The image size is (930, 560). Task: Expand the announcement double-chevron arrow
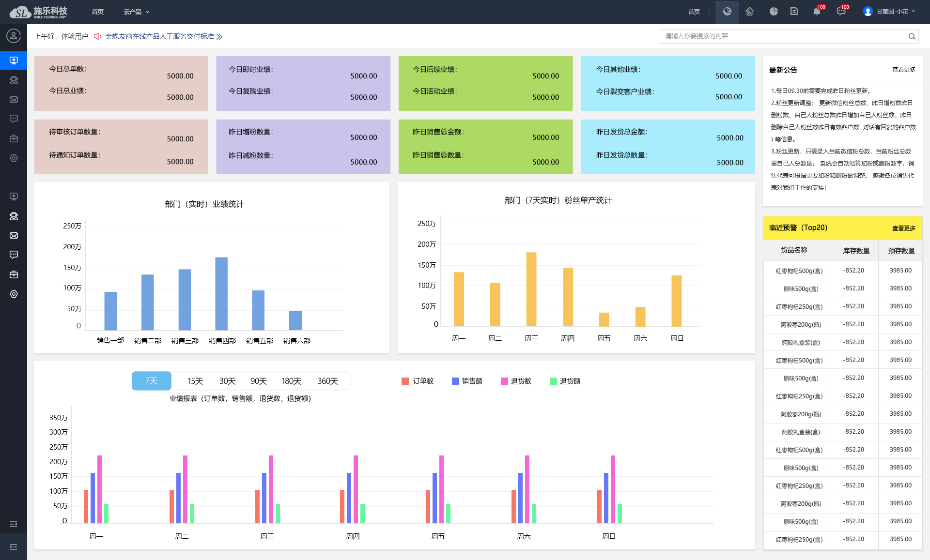click(x=219, y=37)
